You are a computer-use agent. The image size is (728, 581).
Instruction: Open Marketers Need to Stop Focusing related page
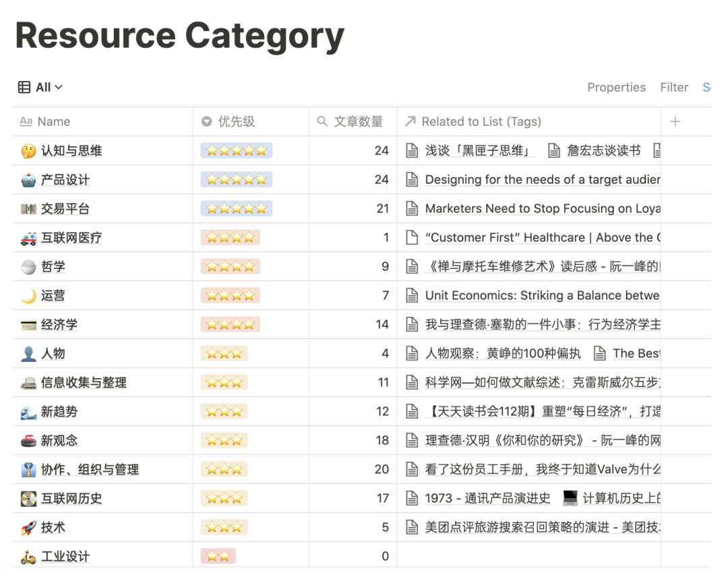pyautogui.click(x=533, y=209)
